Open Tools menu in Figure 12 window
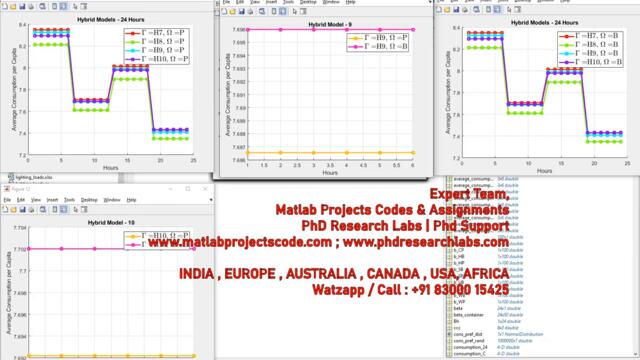Viewport: 640px width, 360px height. (69, 200)
